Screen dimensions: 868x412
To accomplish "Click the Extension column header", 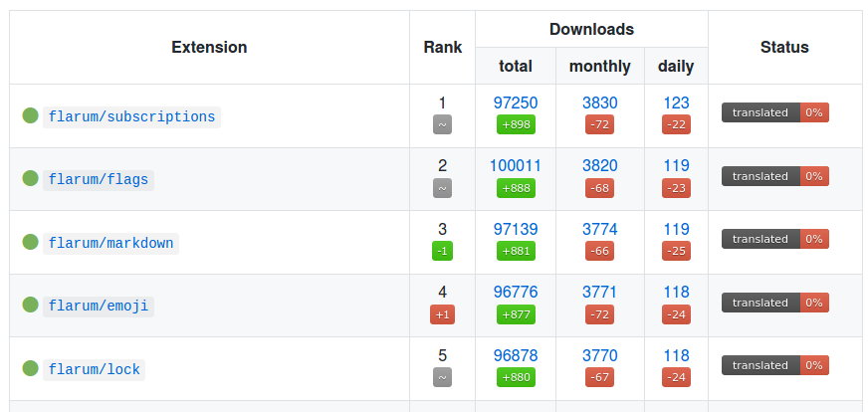I will click(x=209, y=48).
